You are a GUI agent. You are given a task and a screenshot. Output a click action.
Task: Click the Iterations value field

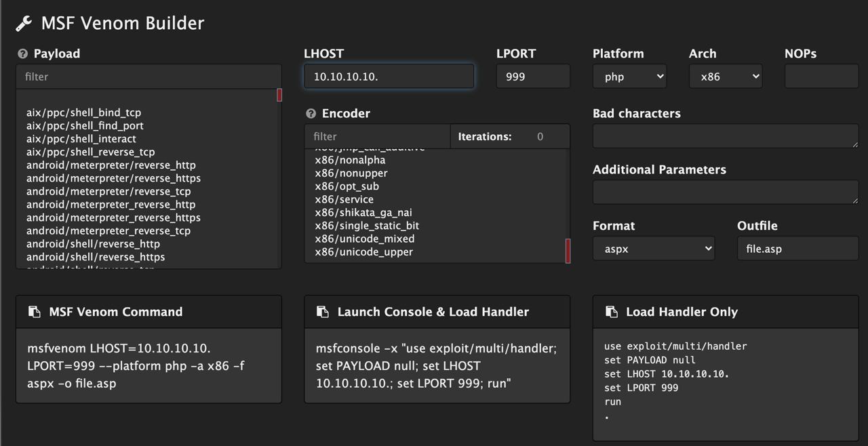pyautogui.click(x=540, y=136)
